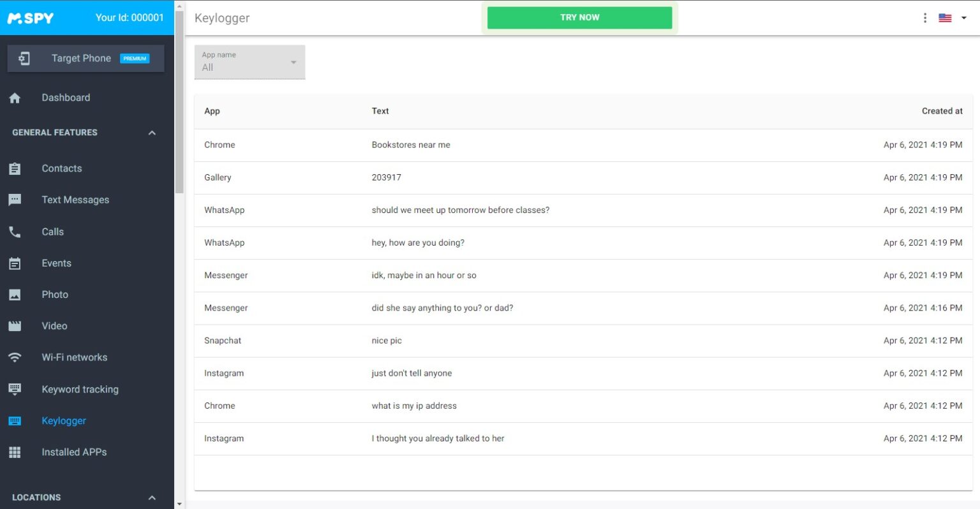This screenshot has width=980, height=509.
Task: Click the Calls phone handset icon
Action: click(15, 232)
